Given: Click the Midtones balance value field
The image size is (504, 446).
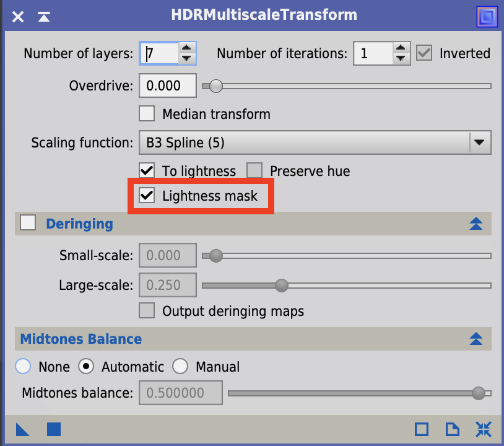Looking at the screenshot, I should coord(181,393).
